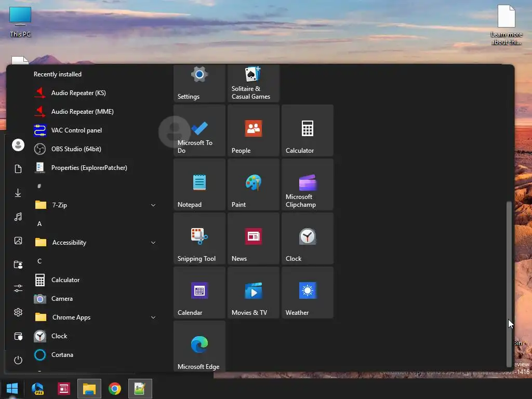This screenshot has width=532, height=399.
Task: Open the user account icon in sidebar
Action: click(18, 145)
